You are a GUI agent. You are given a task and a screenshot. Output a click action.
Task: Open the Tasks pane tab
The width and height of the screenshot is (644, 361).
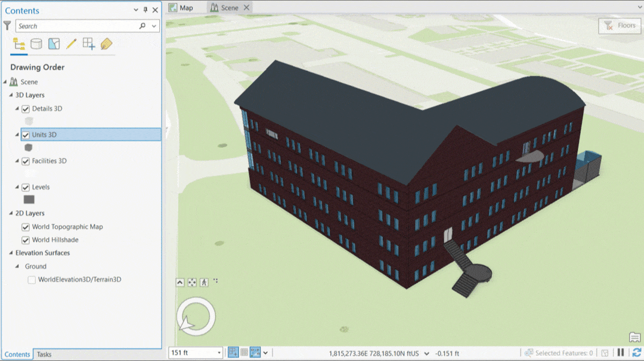[44, 354]
